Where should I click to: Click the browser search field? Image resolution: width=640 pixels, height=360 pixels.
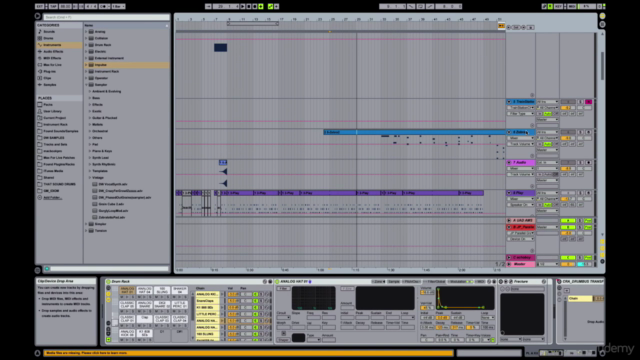click(106, 17)
